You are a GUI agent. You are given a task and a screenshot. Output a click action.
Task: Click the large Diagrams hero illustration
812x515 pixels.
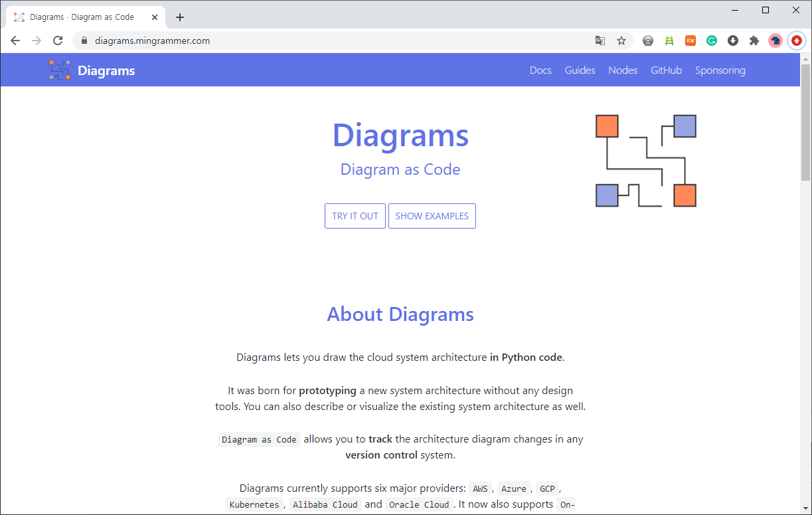pyautogui.click(x=646, y=161)
